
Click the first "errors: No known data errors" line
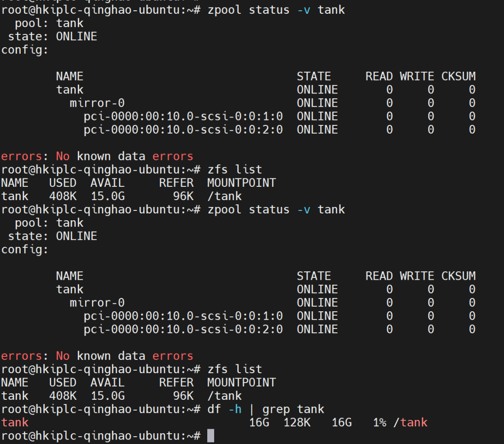tap(97, 156)
